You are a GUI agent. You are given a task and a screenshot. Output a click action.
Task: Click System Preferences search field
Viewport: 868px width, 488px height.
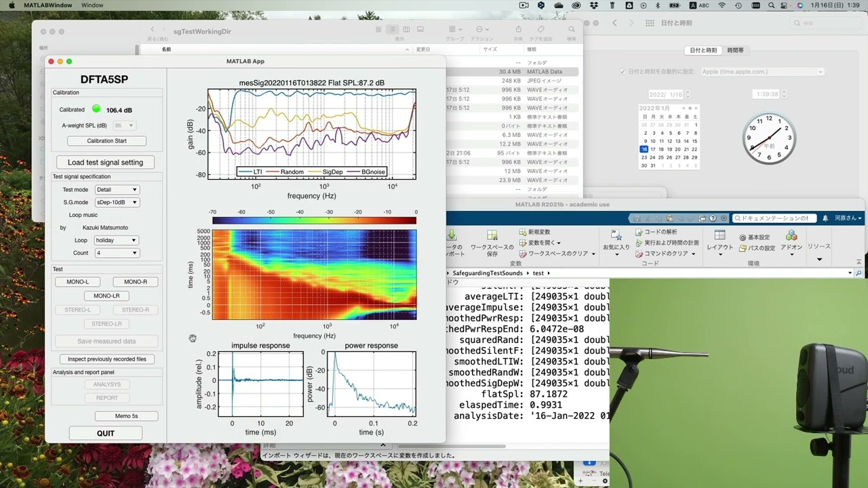click(x=825, y=23)
